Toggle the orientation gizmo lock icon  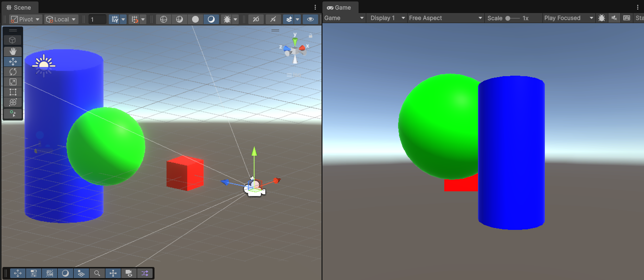click(x=310, y=35)
